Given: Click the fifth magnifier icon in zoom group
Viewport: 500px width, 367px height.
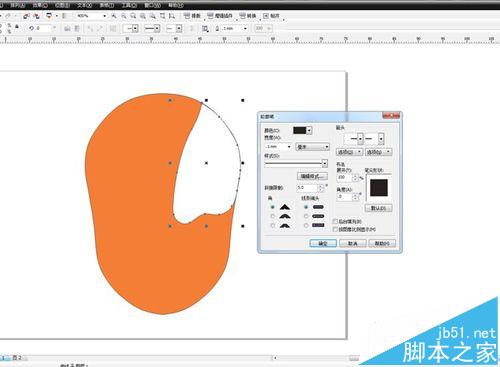Looking at the screenshot, I should [153, 16].
